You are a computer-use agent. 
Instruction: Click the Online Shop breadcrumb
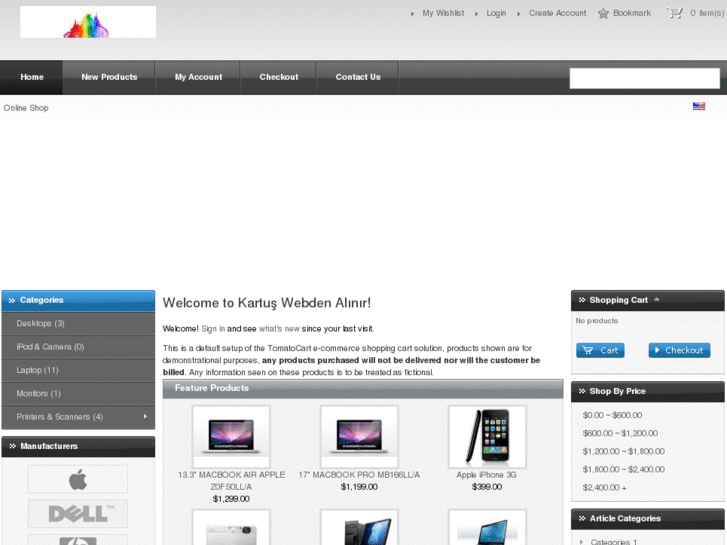(x=26, y=108)
